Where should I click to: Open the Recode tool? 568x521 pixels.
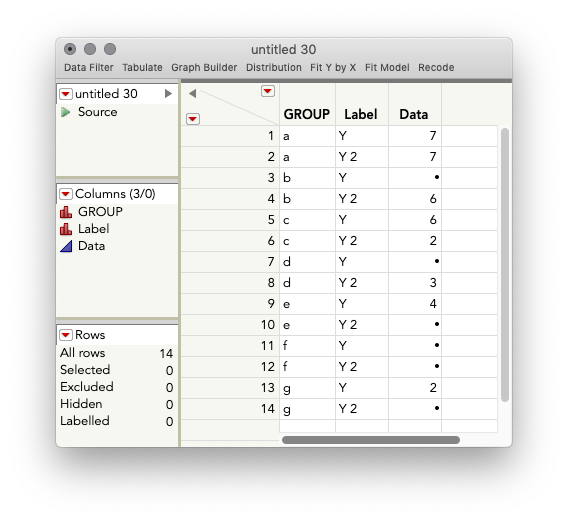(436, 67)
